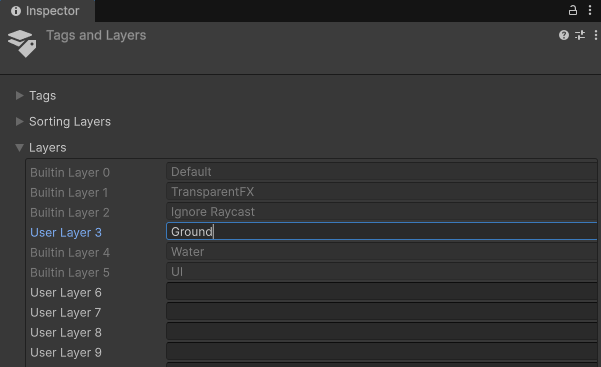Click the 'Builtin Layer 0' label
This screenshot has width=601, height=367.
point(70,173)
